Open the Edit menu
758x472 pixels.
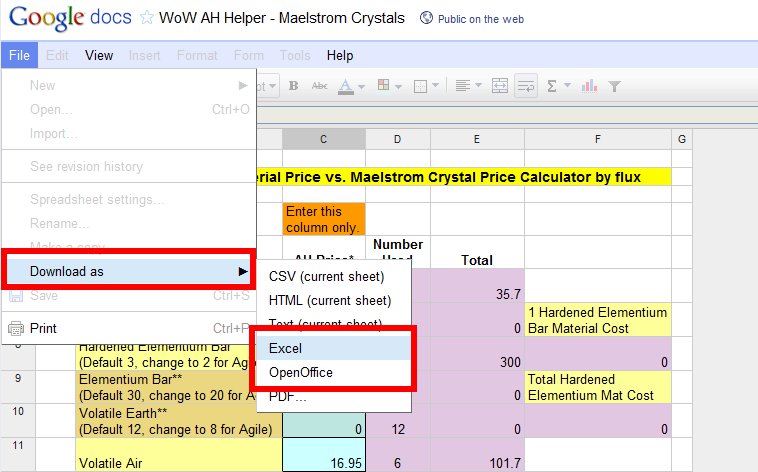[x=57, y=56]
